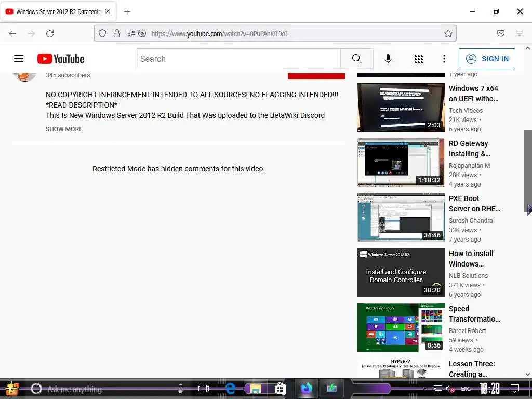Go to the YouTube home logo
The image size is (532, 399).
coord(61,59)
